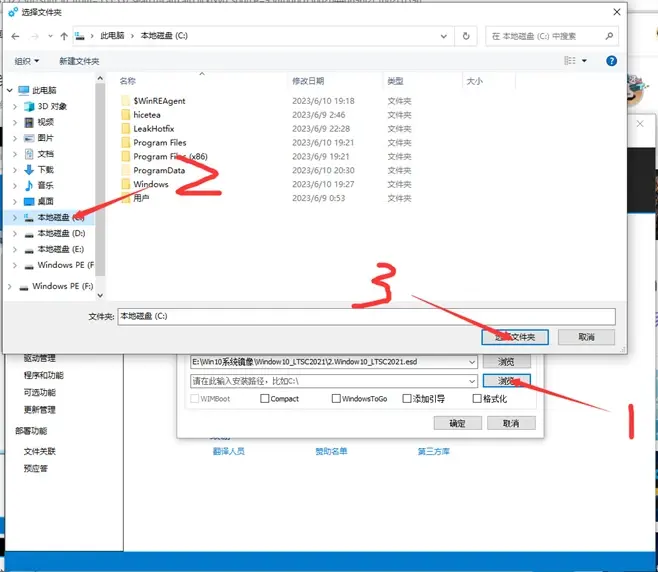Expand the 3D 对象 tree node
658x572 pixels.
pyautogui.click(x=15, y=106)
